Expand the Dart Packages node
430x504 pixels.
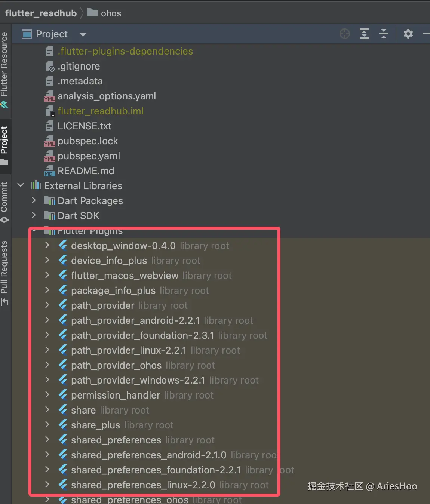pos(34,200)
